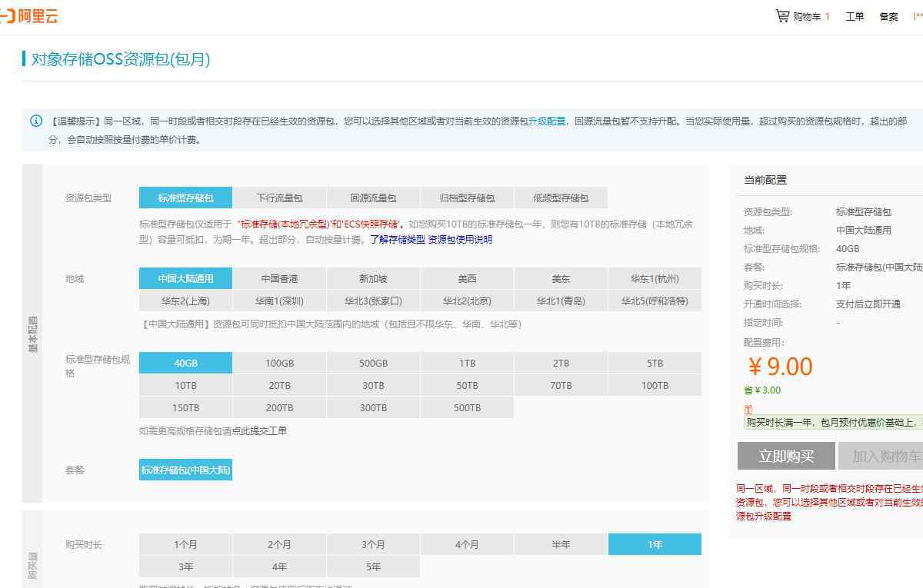Select the 1年 purchase duration tile
This screenshot has width=923, height=588.
pos(655,544)
